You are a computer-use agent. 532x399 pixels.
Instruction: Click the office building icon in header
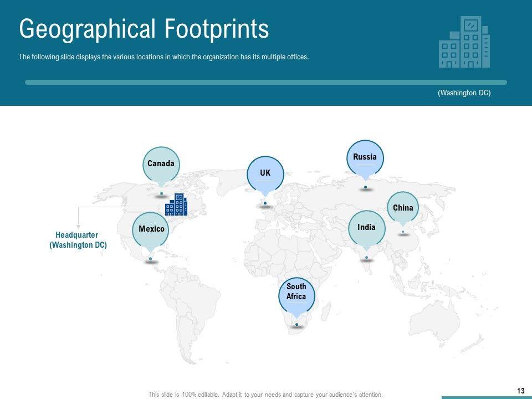coord(464,42)
